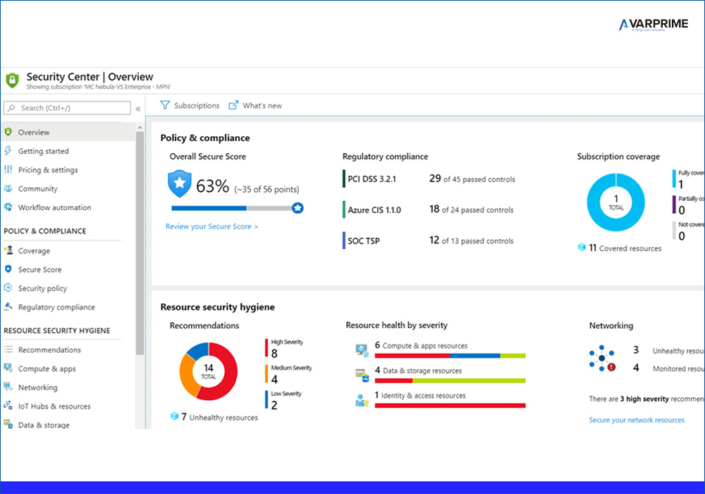Click the What's new button
This screenshot has width=705, height=494.
click(255, 105)
